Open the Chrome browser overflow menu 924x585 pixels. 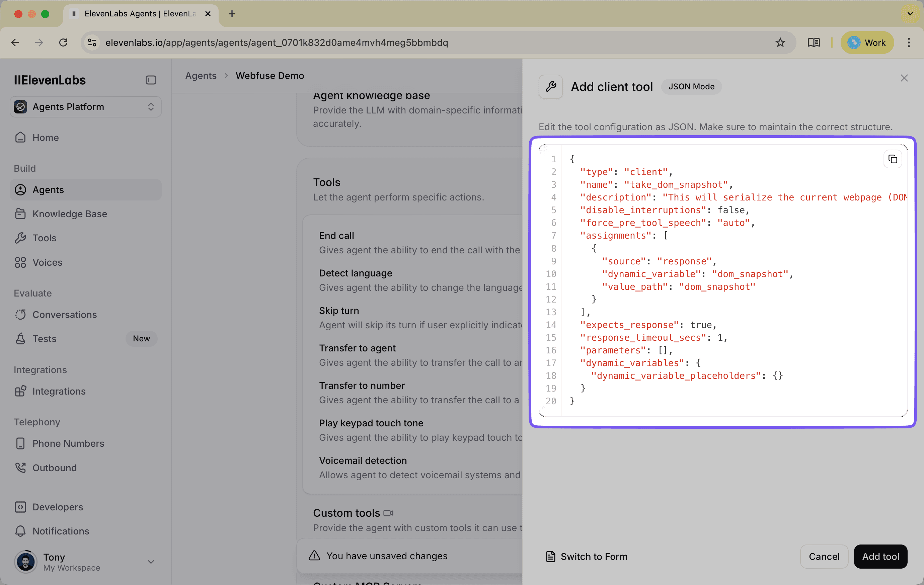coord(909,43)
